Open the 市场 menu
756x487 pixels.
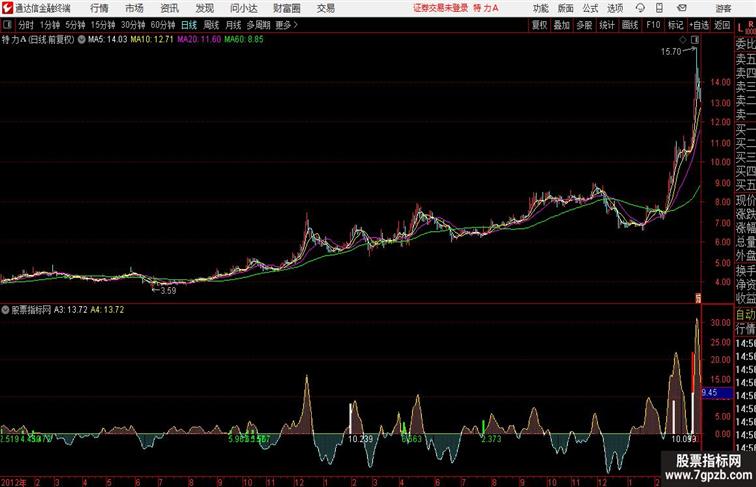click(135, 8)
